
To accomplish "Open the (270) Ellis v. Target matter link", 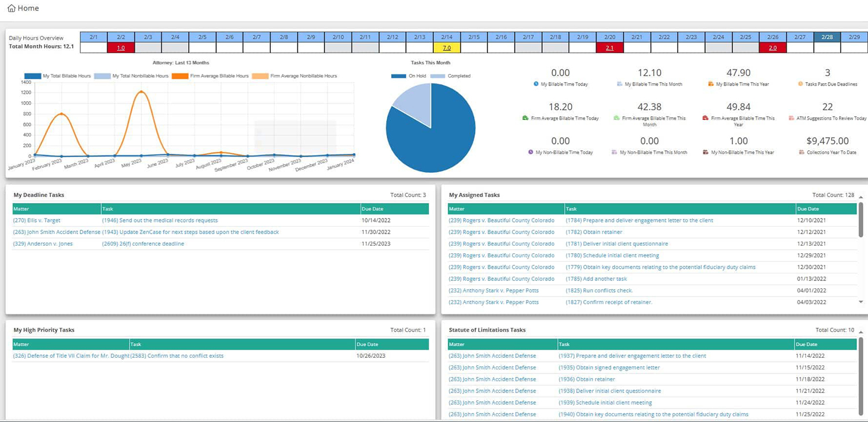I will [x=36, y=220].
